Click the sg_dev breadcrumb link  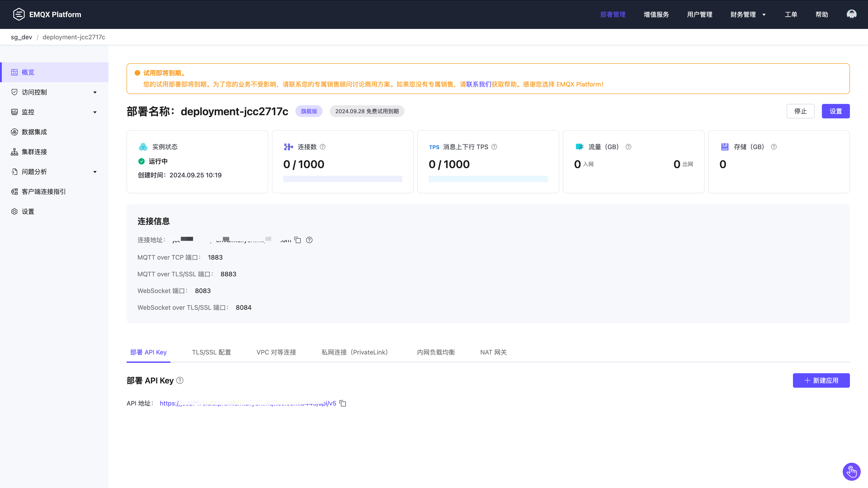click(x=21, y=37)
